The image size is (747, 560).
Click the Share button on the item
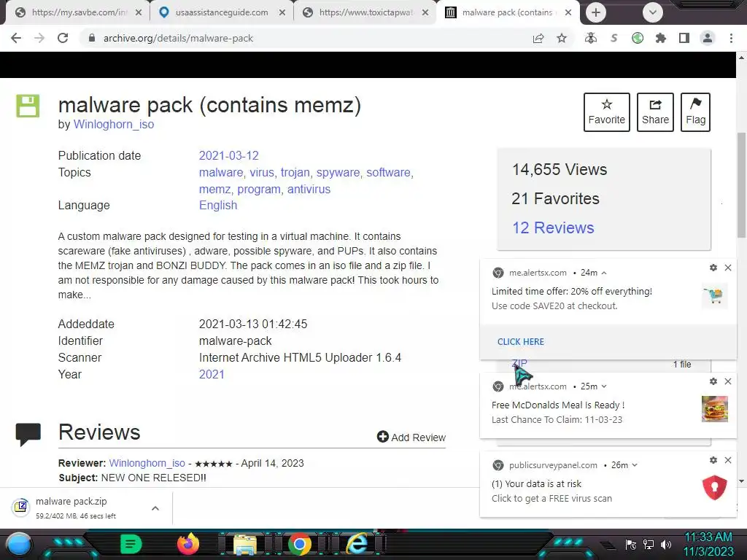click(x=655, y=112)
